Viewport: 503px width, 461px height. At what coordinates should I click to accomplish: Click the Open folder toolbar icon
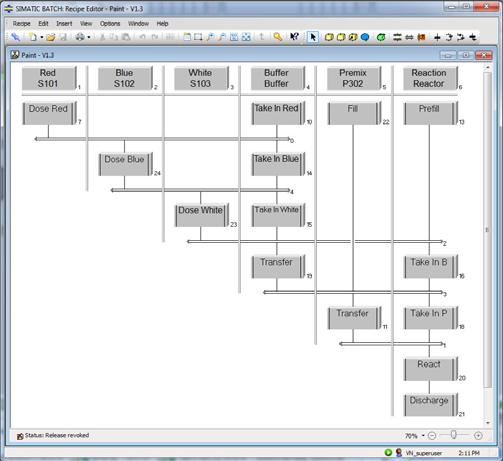coord(51,37)
